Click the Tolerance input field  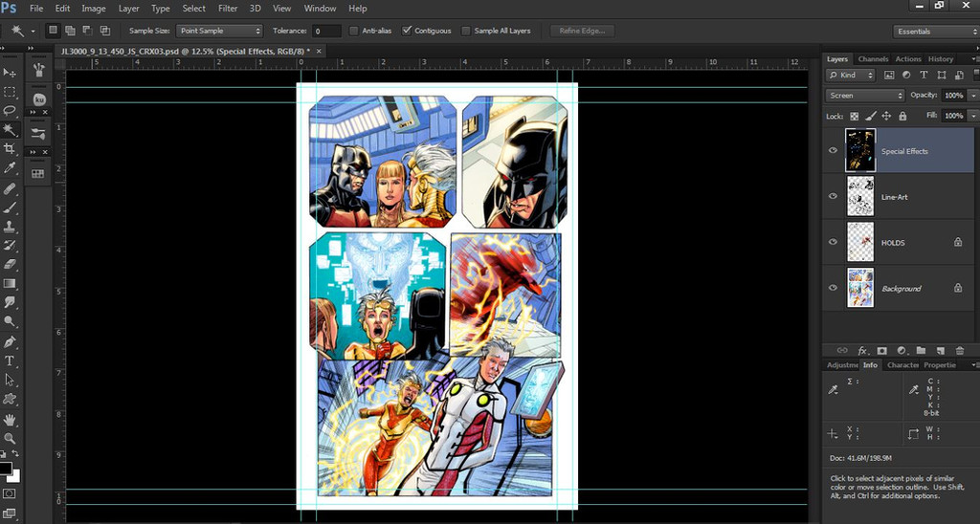326,31
